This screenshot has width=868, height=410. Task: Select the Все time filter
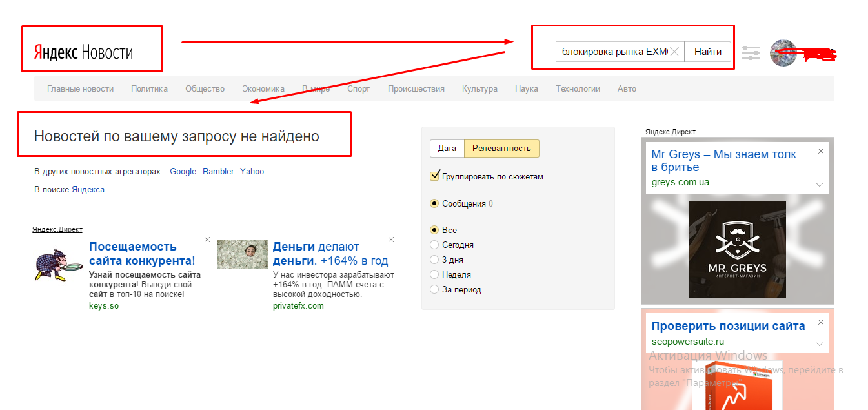click(434, 230)
